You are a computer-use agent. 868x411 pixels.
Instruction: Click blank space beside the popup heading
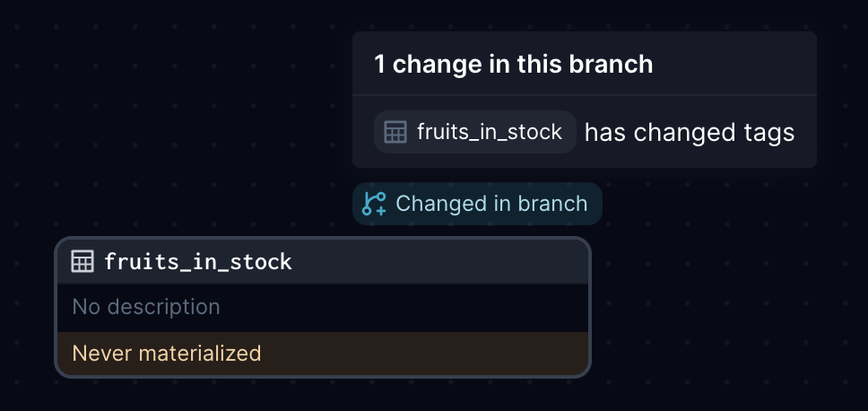735,65
